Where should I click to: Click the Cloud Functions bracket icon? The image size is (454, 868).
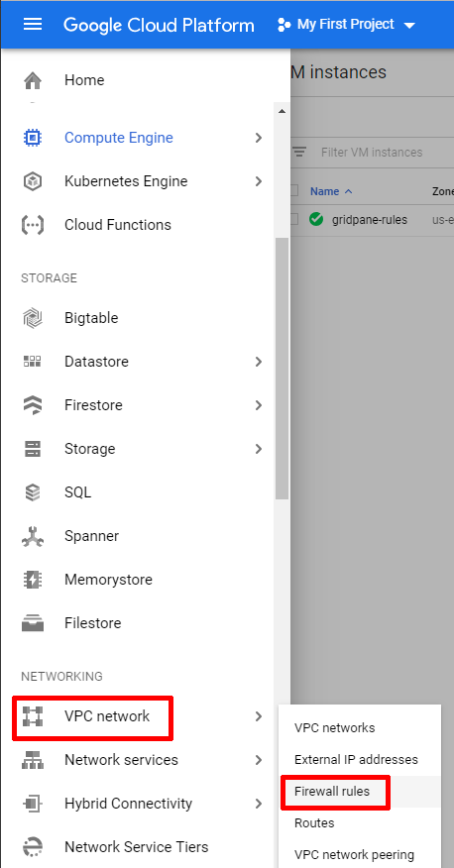click(33, 225)
